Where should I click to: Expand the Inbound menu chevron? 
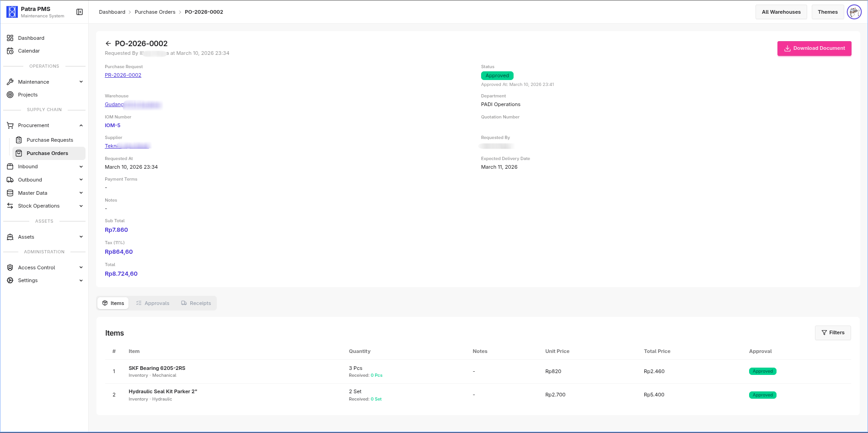(81, 166)
